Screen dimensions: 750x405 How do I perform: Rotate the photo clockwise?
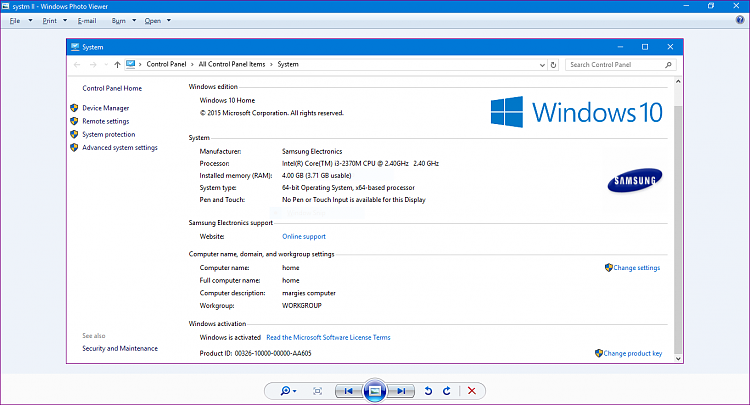[447, 391]
